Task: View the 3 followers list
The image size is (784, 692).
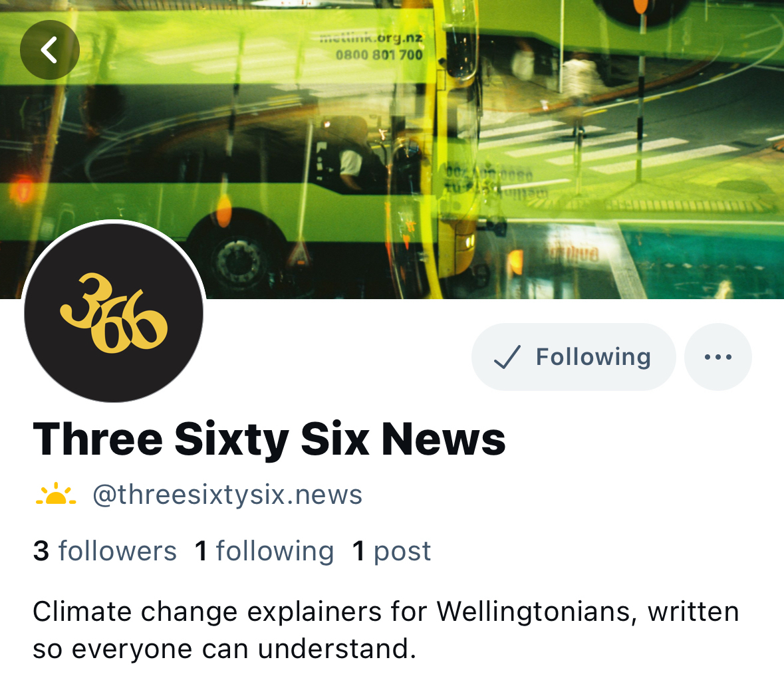Action: (x=104, y=551)
